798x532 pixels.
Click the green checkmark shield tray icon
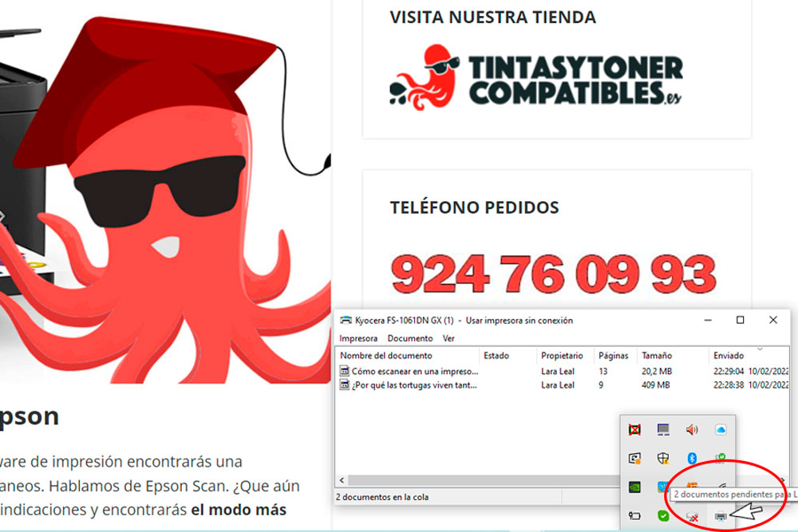[663, 516]
